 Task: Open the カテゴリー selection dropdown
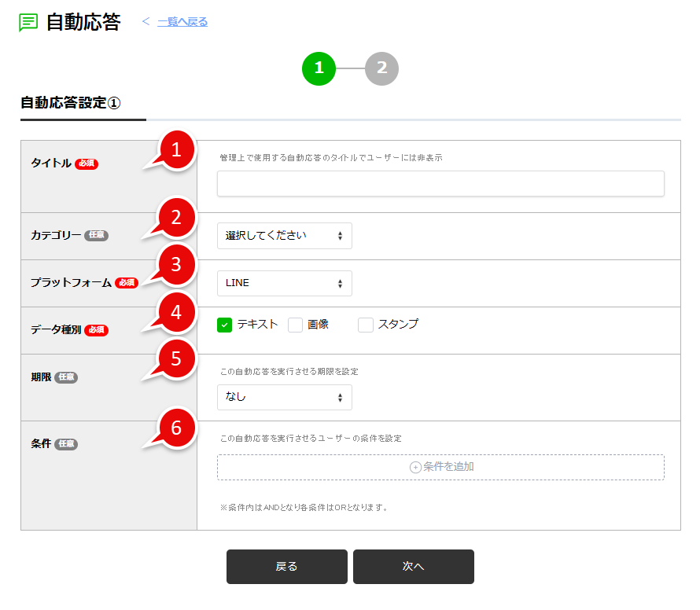284,235
